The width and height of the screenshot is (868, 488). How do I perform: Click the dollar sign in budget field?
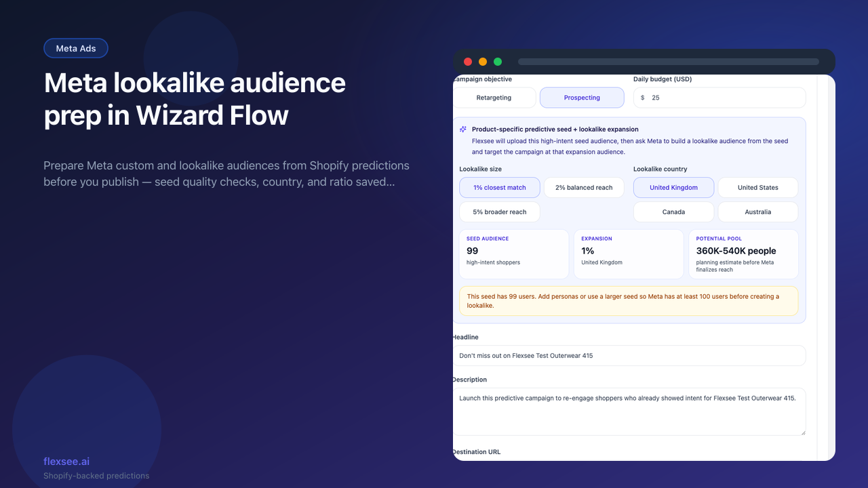[x=643, y=98]
